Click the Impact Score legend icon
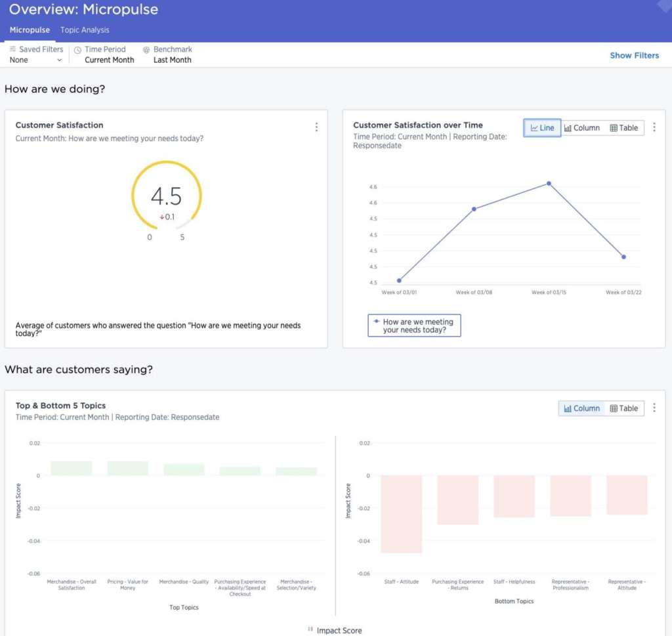 [310, 629]
